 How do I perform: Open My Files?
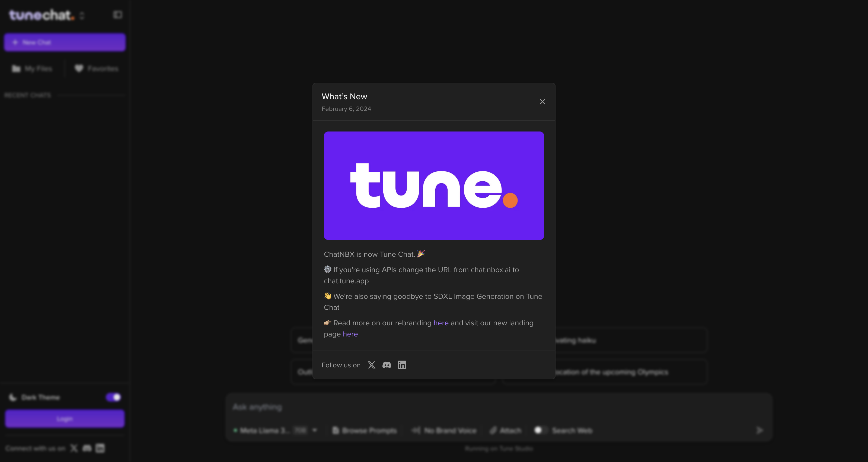[32, 69]
